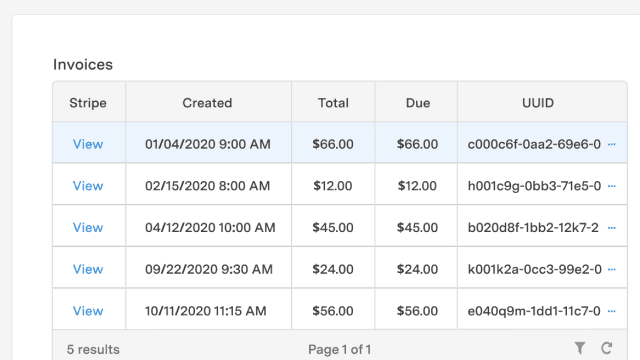
Task: Click the $56.00 Due cell
Action: pyautogui.click(x=416, y=309)
